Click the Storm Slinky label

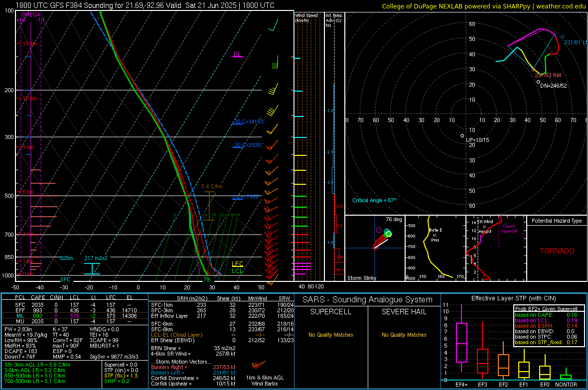(x=361, y=278)
